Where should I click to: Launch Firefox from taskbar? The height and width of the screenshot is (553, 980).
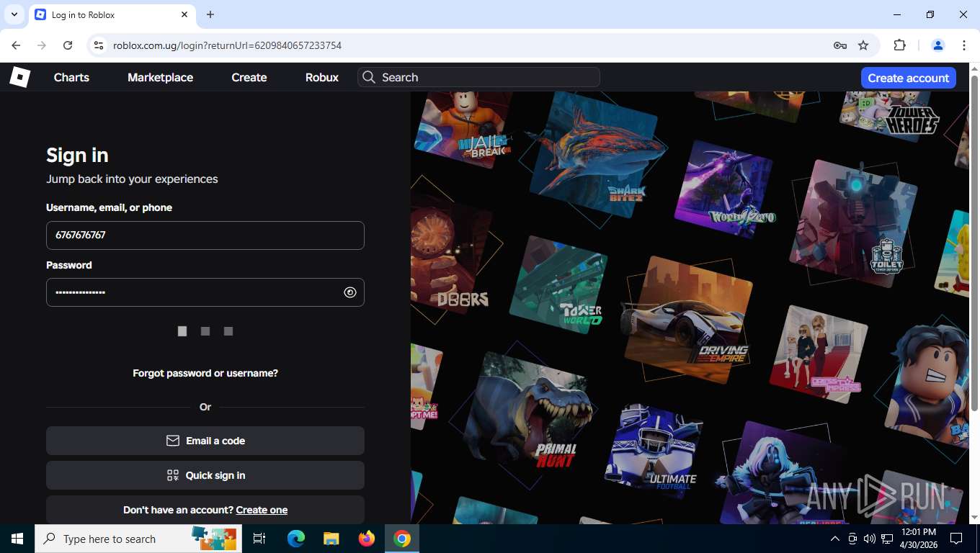pos(367,539)
